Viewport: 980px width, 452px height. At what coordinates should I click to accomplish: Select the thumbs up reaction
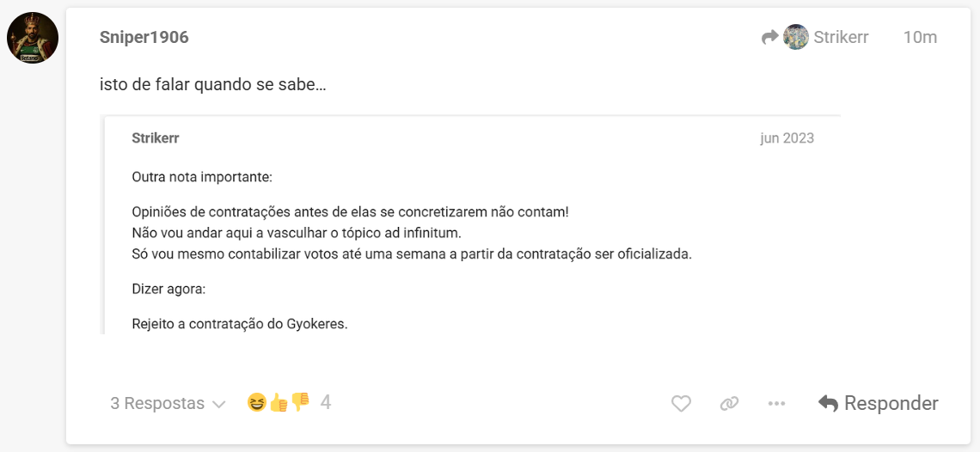tap(279, 403)
